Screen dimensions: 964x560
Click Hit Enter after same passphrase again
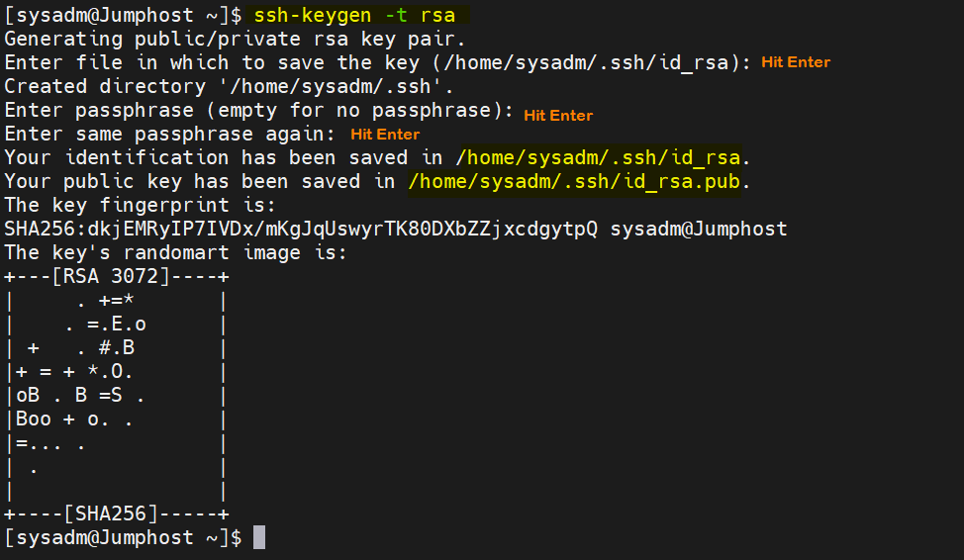[x=385, y=134]
